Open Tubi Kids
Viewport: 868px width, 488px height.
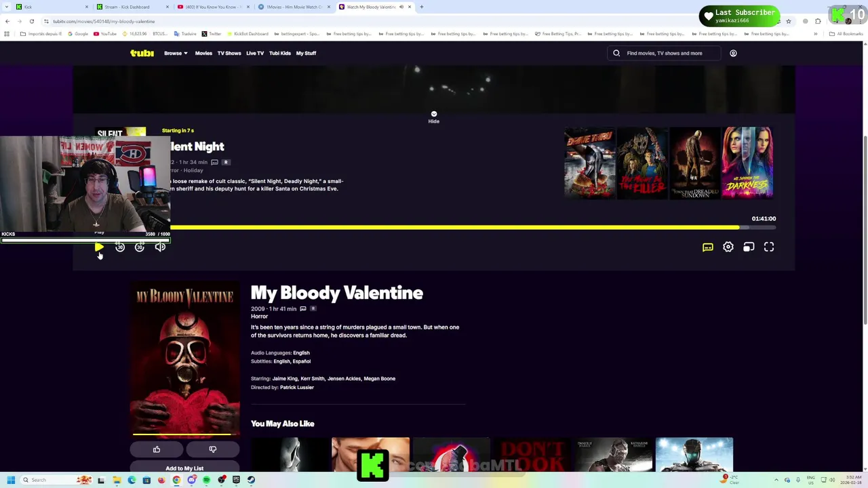280,53
